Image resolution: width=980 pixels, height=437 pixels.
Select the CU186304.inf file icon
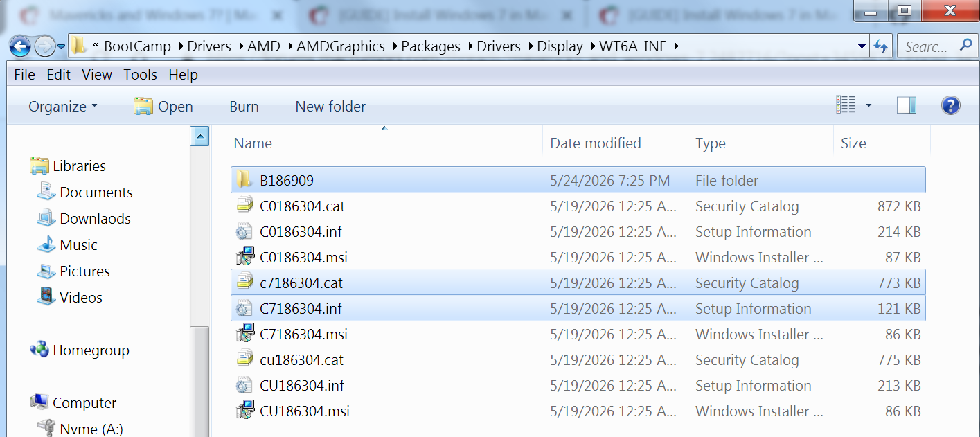click(x=244, y=385)
